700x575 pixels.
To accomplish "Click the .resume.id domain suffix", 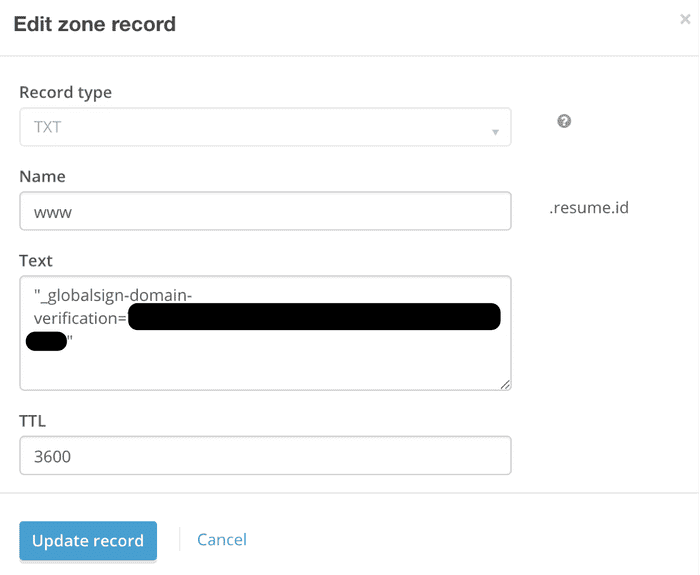I will [x=589, y=210].
